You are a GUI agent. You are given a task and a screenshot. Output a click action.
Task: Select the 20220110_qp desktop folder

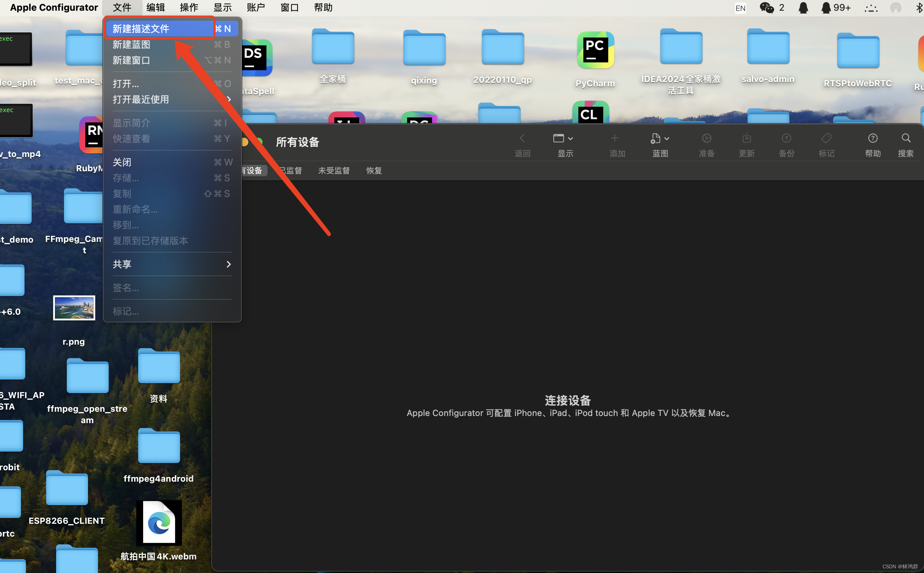tap(503, 48)
